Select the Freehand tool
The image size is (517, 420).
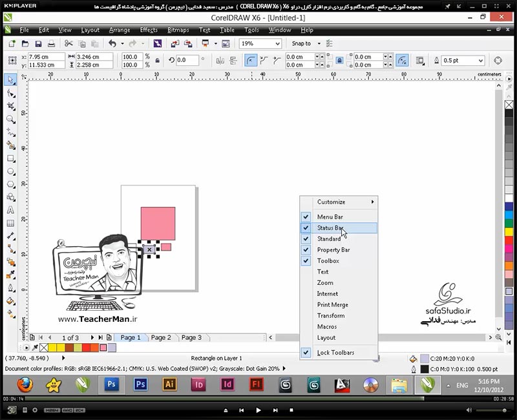10,132
